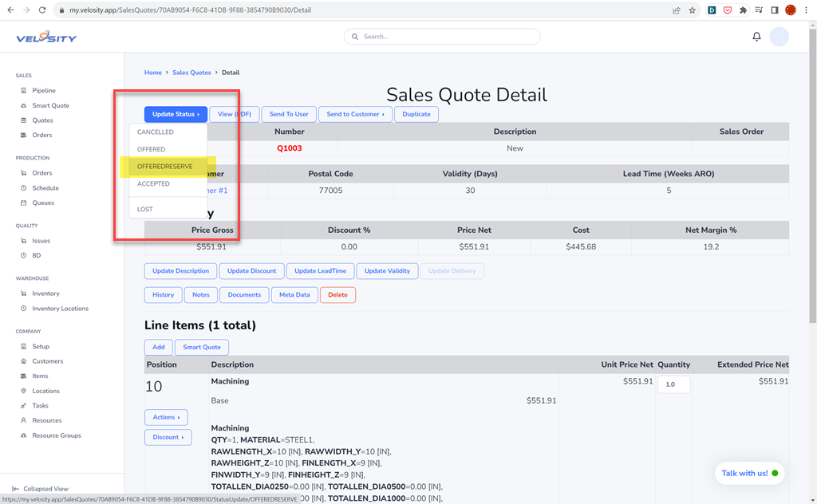This screenshot has width=817, height=504.
Task: Click the Company Setup icon
Action: click(x=24, y=347)
